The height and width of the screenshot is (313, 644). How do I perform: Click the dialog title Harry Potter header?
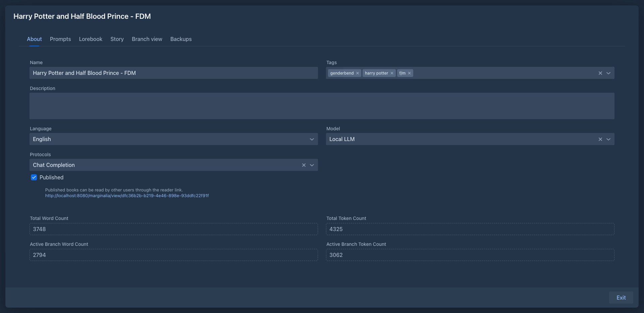coord(82,16)
